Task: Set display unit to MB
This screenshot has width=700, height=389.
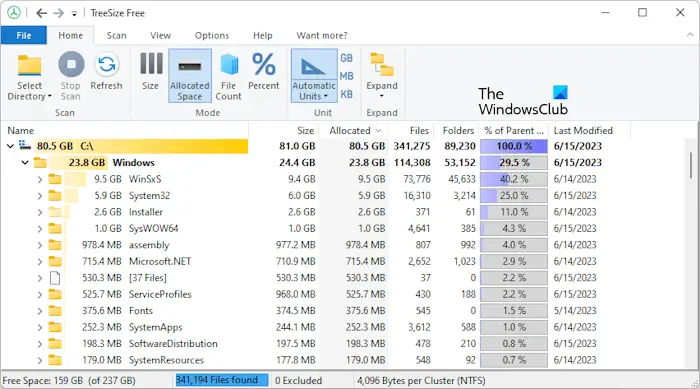Action: tap(346, 76)
